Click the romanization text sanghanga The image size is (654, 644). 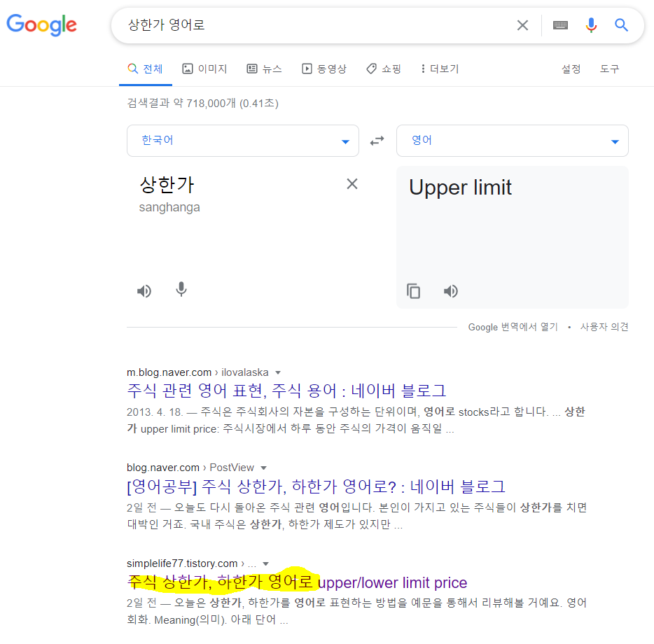169,207
